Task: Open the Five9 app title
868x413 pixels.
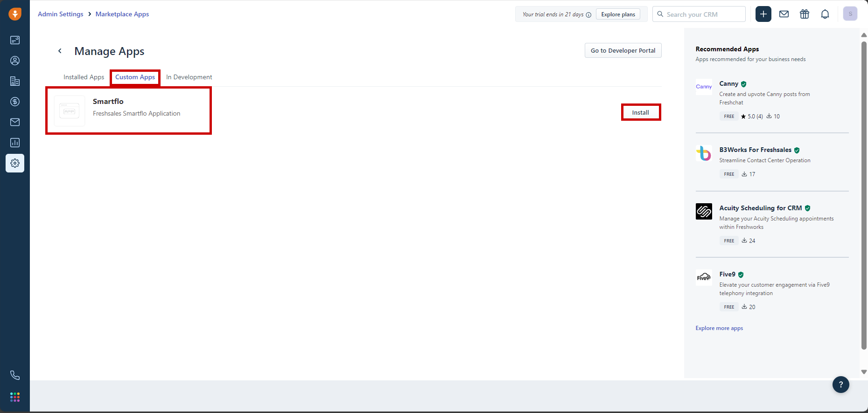Action: pos(728,274)
